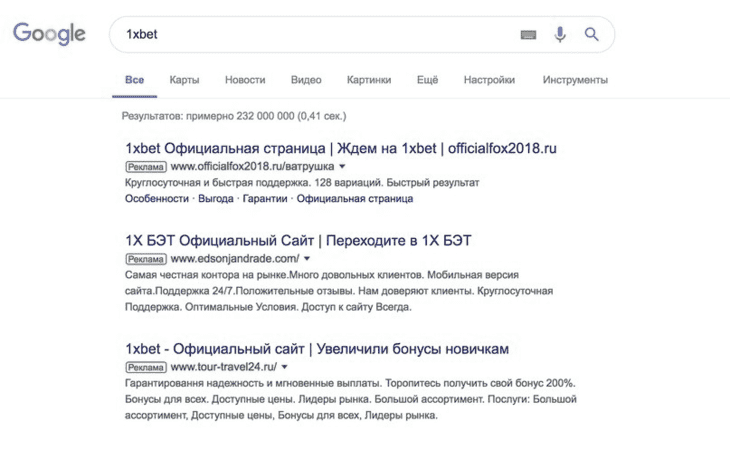The width and height of the screenshot is (730, 450).
Task: Expand dropdown arrow next to officialfox2018.ru URL
Action: [342, 167]
